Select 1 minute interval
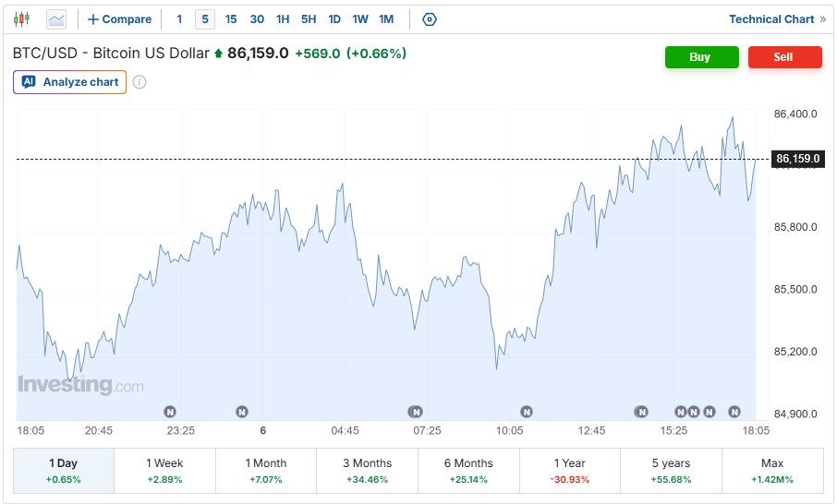837x504 pixels. [179, 19]
